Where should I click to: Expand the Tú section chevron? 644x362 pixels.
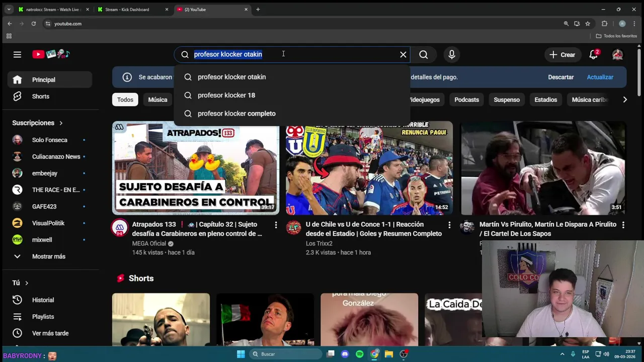pos(27,283)
